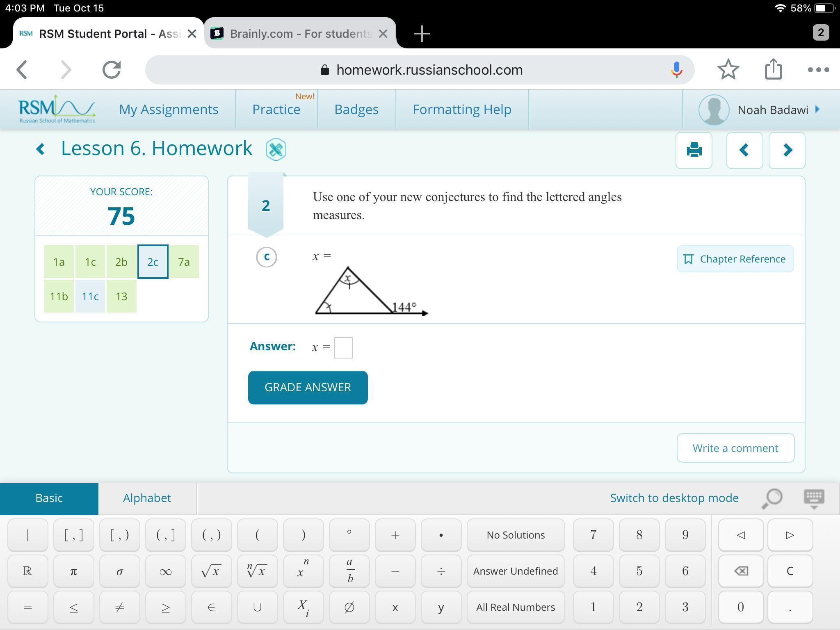840x630 pixels.
Task: Click the tools icon beside Lesson title
Action: pos(276,149)
